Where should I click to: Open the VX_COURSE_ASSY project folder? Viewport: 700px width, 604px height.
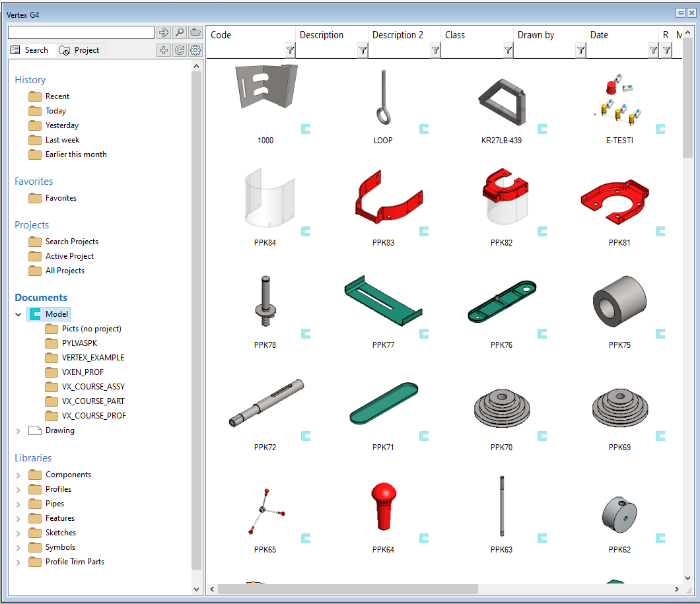tap(92, 387)
